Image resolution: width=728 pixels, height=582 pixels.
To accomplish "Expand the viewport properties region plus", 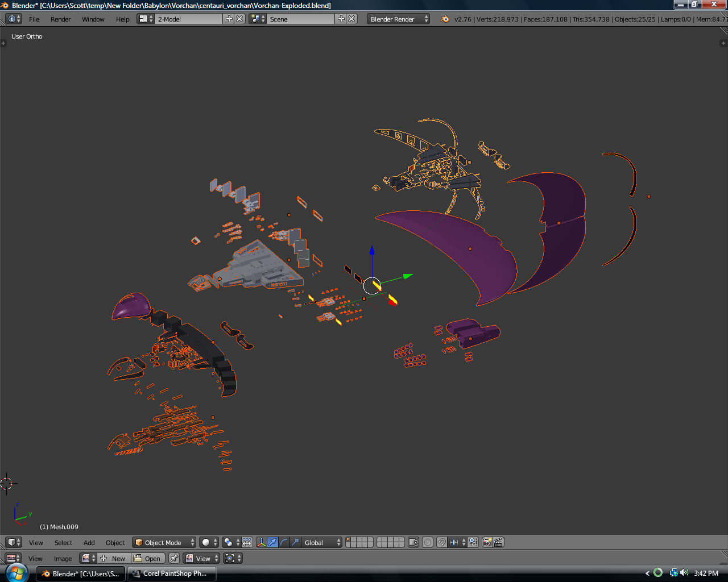I will click(x=724, y=43).
